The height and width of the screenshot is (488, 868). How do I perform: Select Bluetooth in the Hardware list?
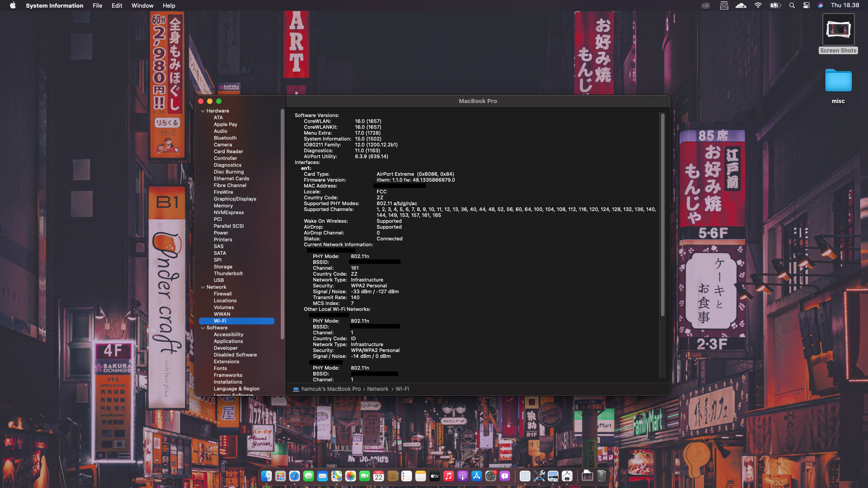(225, 138)
